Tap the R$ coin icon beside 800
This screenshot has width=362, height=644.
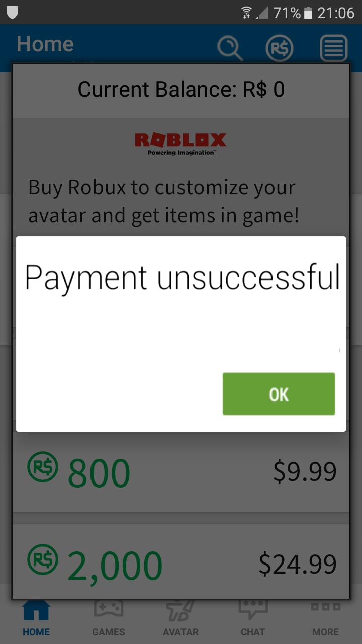43,467
